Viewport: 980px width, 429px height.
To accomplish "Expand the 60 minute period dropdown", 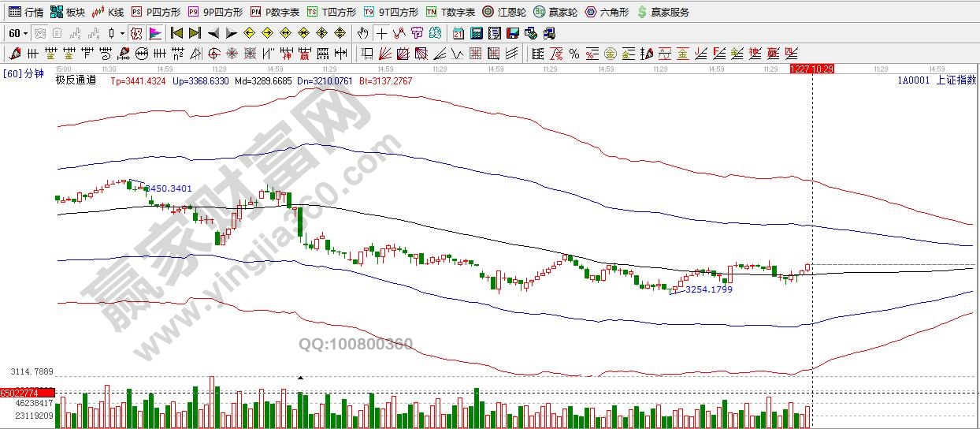I will click(25, 33).
